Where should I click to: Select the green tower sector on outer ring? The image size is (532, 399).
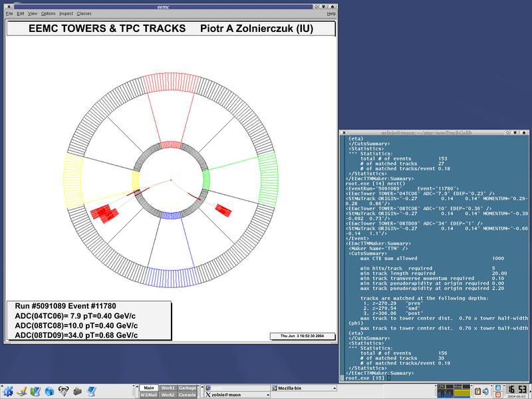[x=269, y=179]
